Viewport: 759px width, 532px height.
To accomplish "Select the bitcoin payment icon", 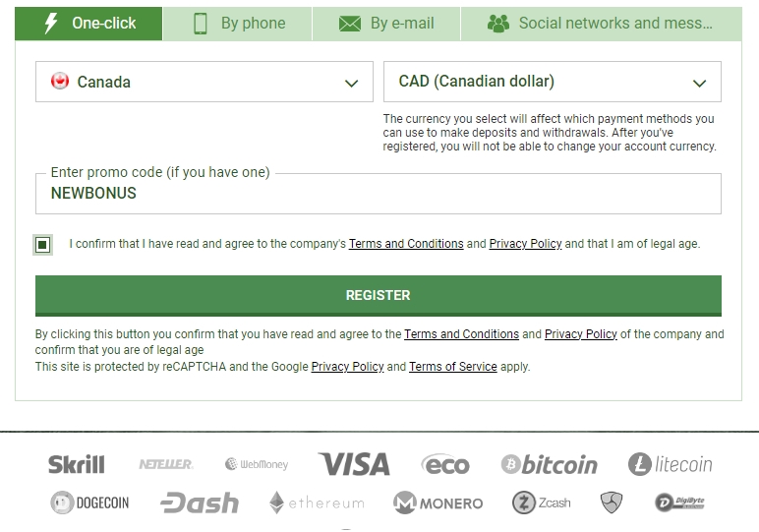I will point(549,465).
